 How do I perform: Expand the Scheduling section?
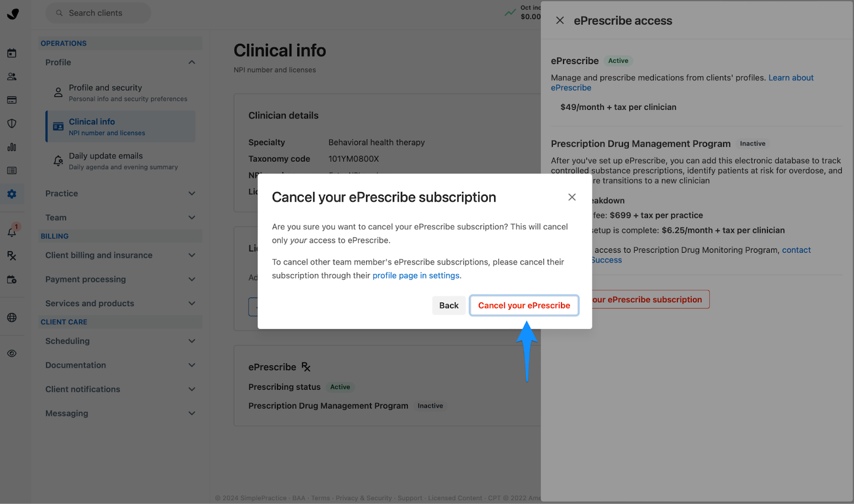click(192, 341)
